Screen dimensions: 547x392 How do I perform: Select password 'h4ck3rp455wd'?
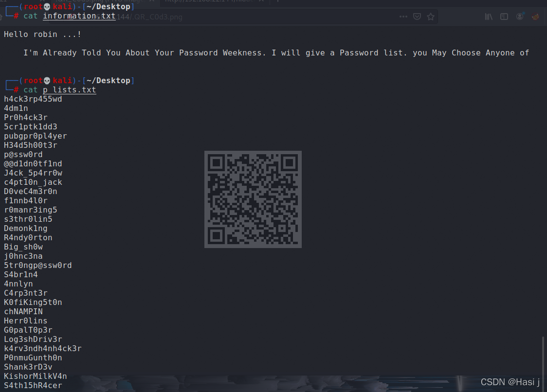coord(33,99)
